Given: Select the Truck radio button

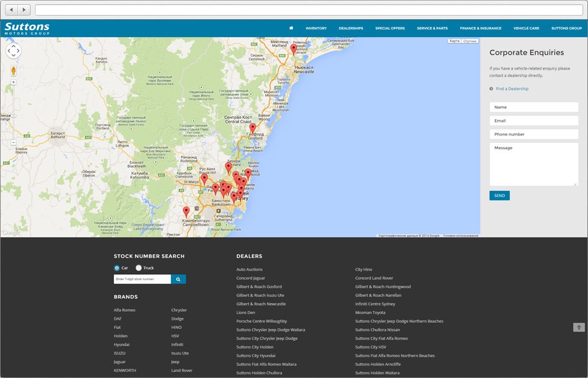Looking at the screenshot, I should (x=139, y=268).
